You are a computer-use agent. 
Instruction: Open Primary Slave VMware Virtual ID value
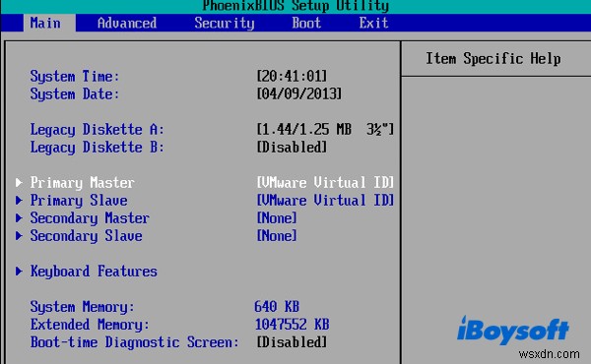click(325, 201)
